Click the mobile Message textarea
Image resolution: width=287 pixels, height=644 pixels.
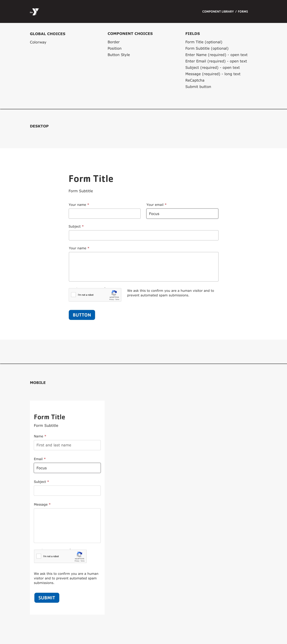[x=67, y=526]
